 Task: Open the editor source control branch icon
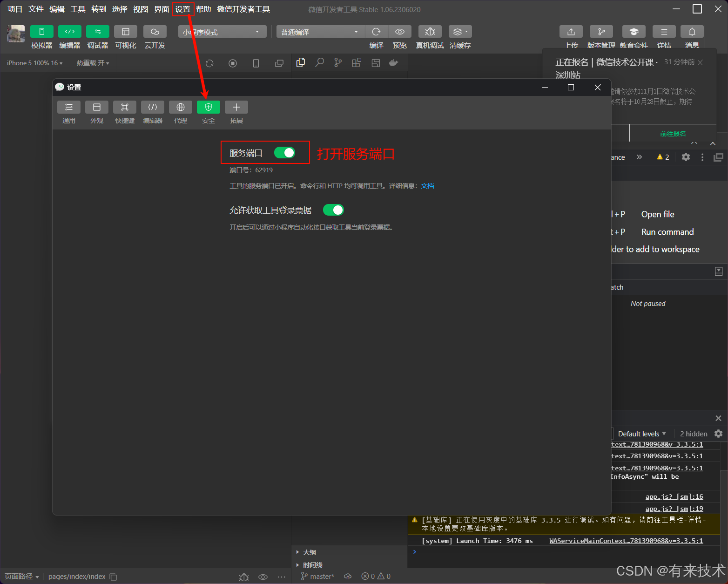click(338, 62)
